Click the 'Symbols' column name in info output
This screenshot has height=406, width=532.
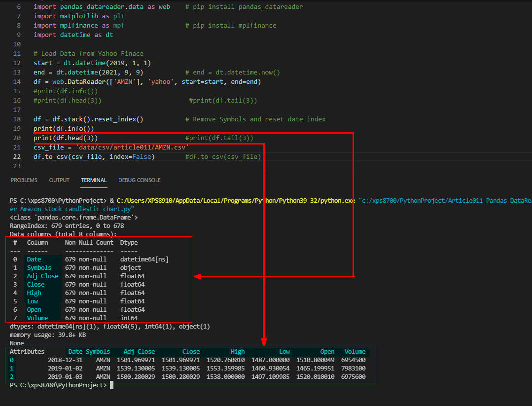(x=39, y=267)
